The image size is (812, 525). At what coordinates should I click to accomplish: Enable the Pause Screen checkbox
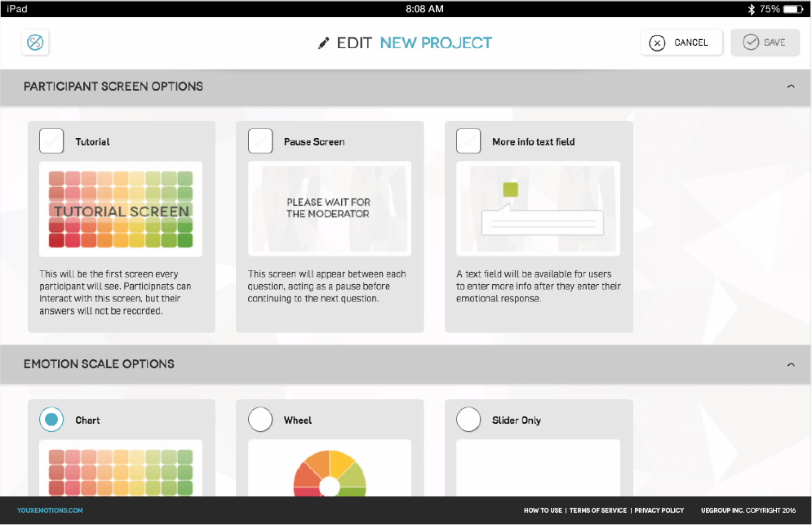tap(260, 141)
